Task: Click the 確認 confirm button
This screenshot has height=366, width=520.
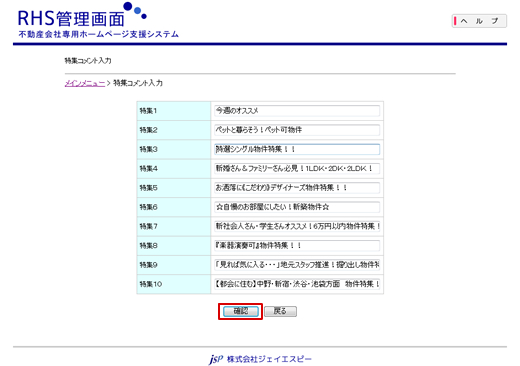Action: coord(241,311)
